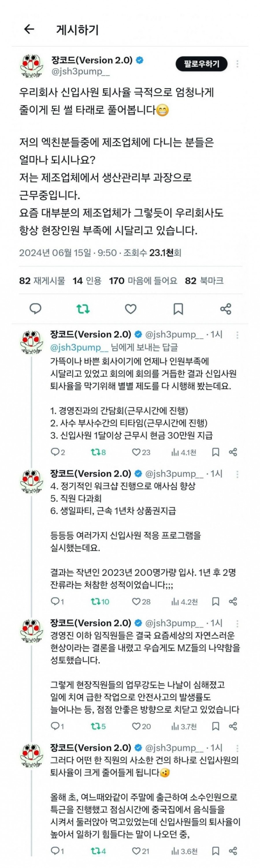The width and height of the screenshot is (260, 868).
Task: Toggle bookmark on last reply with 21 likes
Action: pos(216,851)
